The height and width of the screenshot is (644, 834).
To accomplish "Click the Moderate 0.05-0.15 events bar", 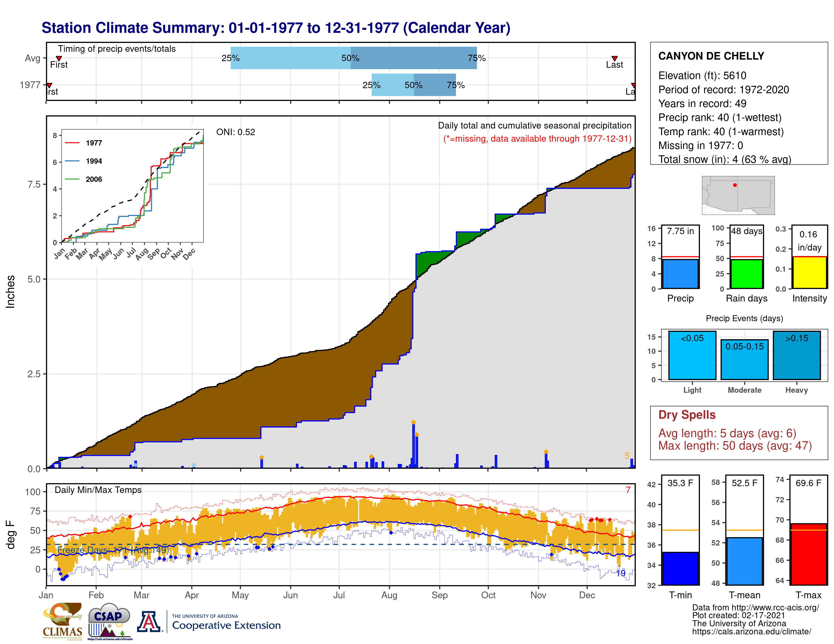I will (x=744, y=359).
